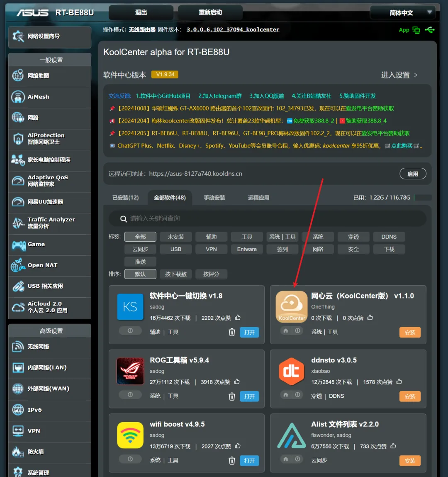Image resolution: width=448 pixels, height=477 pixels.
Task: Delete 软件中心一键切换 with trash icon
Action: [232, 332]
